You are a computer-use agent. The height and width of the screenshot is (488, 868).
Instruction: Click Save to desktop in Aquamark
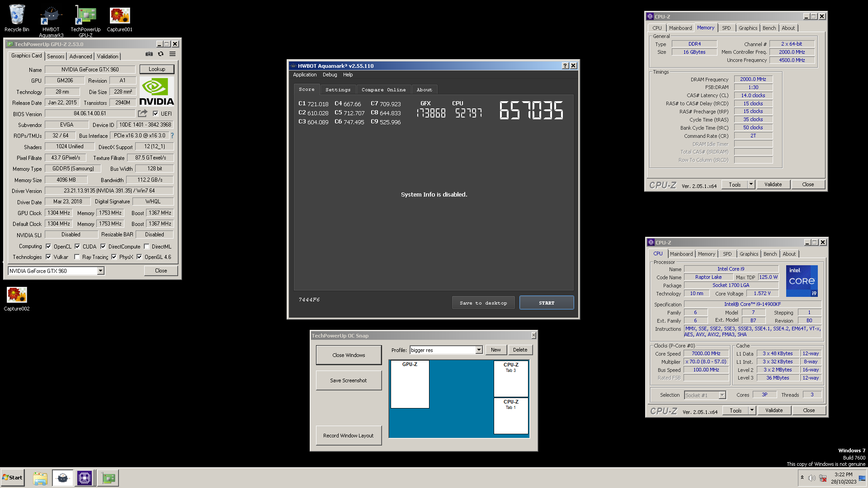pyautogui.click(x=483, y=303)
